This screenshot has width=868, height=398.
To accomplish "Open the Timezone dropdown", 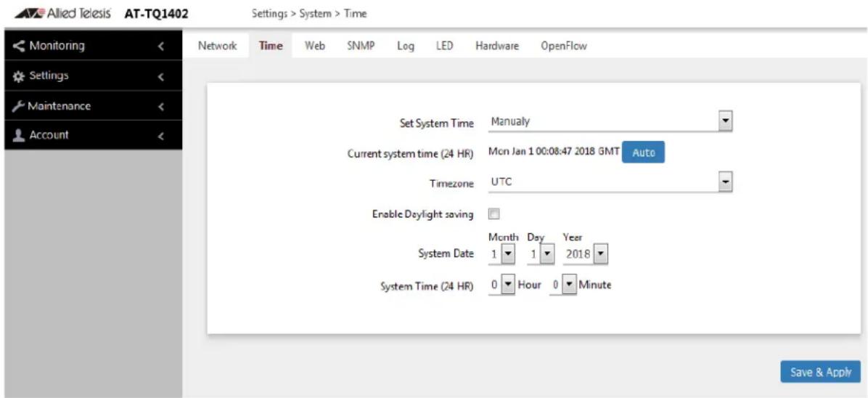I will [610, 182].
